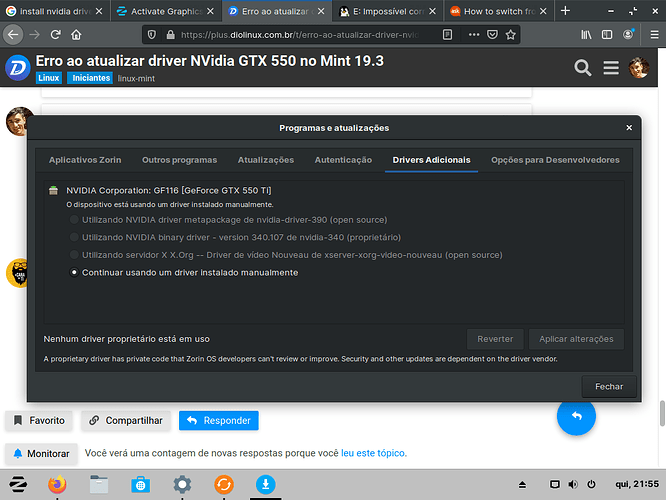Viewport: 666px width, 500px height.
Task: Open the Iniciantes category tag
Action: [90, 78]
